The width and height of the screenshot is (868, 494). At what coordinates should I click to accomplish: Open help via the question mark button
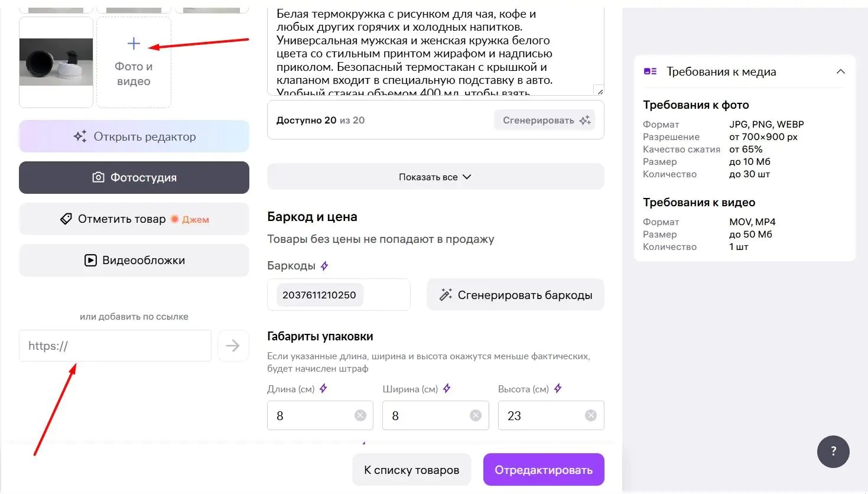coord(833,451)
